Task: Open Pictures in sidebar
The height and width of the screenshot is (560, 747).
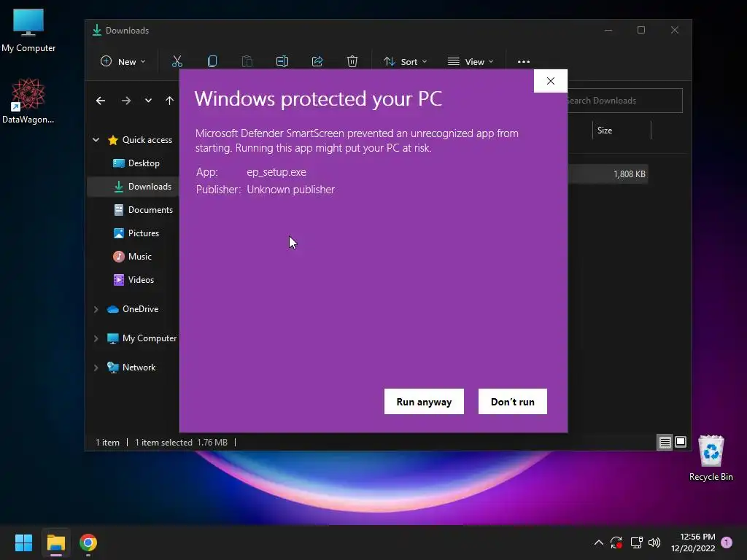Action: pos(136,233)
